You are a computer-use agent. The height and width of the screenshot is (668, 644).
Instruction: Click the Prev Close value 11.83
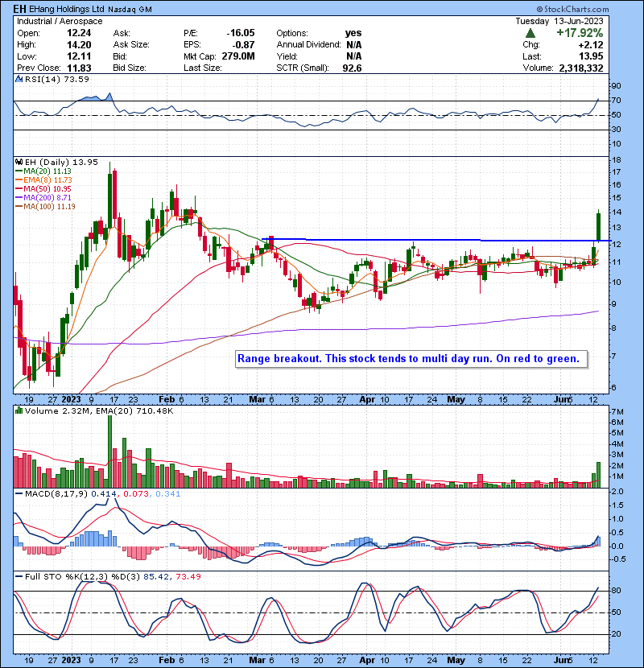pyautogui.click(x=79, y=68)
